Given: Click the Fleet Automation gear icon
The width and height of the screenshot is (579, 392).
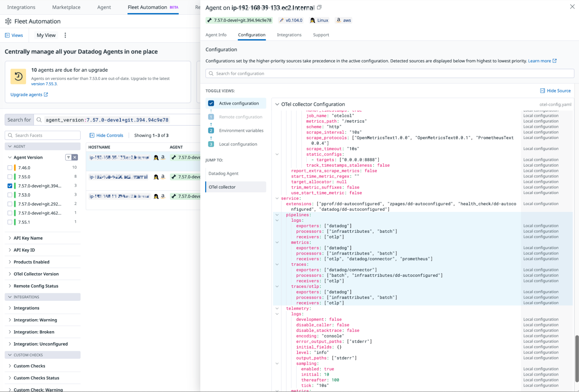Looking at the screenshot, I should (8, 21).
